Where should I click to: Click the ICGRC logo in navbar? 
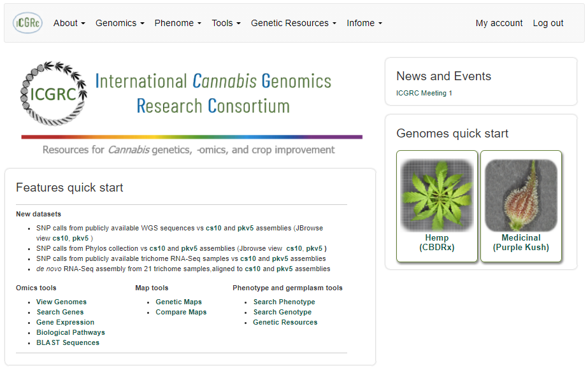(x=27, y=23)
